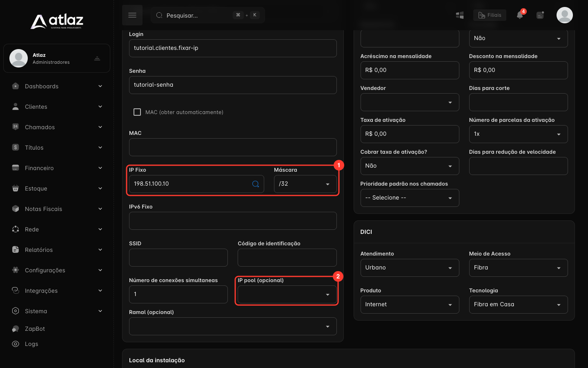The width and height of the screenshot is (588, 368).
Task: Open the notifications bell
Action: click(520, 15)
